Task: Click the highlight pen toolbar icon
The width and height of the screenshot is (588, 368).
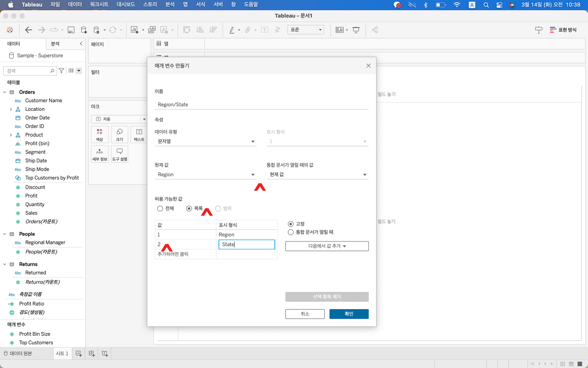Action: [232, 30]
